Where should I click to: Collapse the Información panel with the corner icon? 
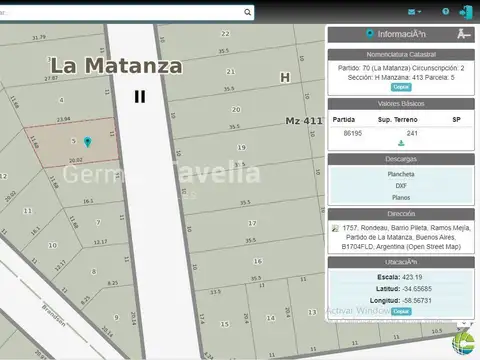tap(464, 34)
